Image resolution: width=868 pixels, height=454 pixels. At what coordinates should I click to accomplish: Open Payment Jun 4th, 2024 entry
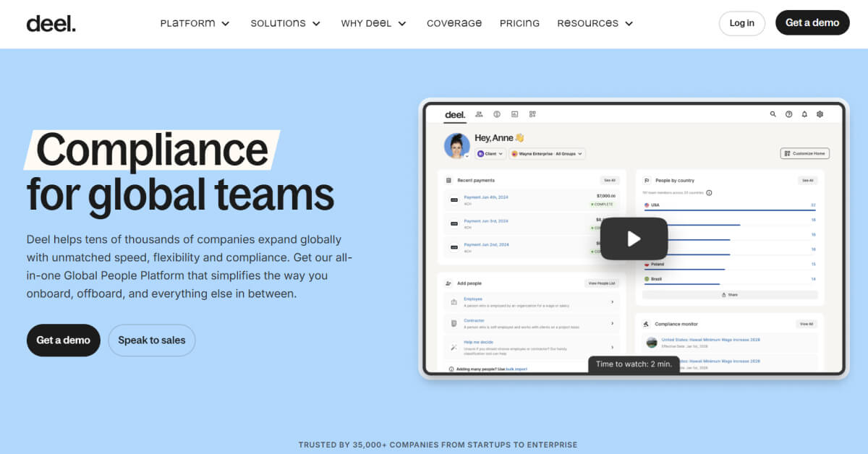pyautogui.click(x=486, y=196)
